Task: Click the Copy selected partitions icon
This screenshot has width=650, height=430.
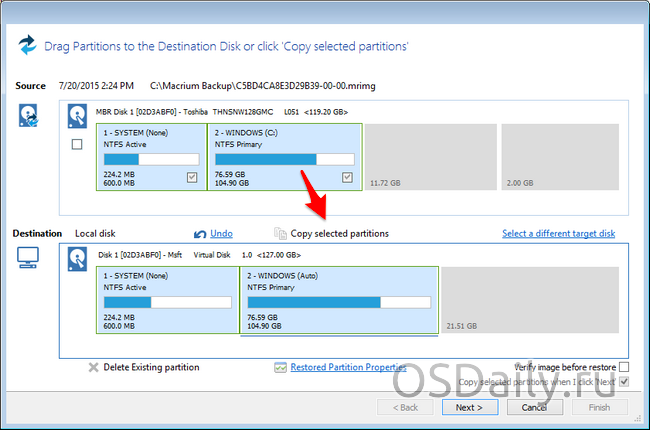Action: pos(280,234)
